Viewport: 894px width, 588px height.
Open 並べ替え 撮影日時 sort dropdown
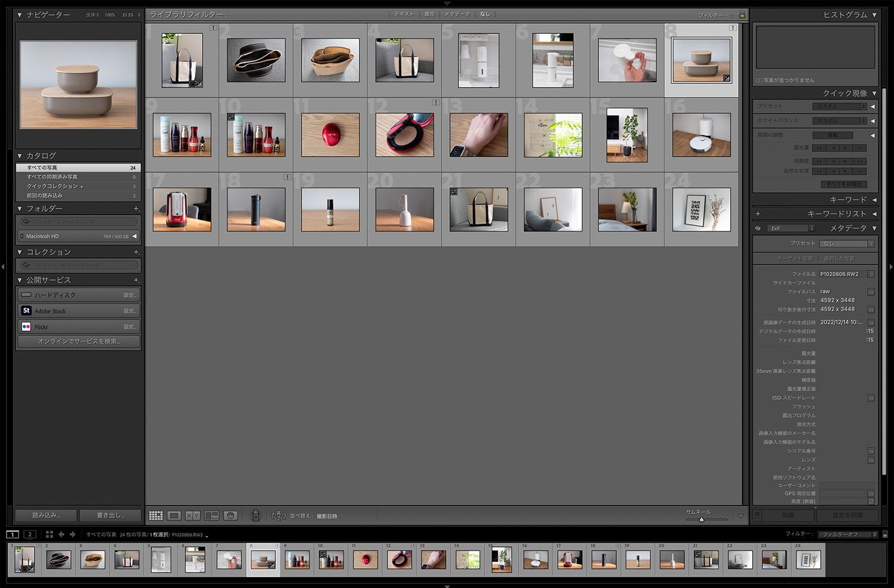(x=330, y=516)
